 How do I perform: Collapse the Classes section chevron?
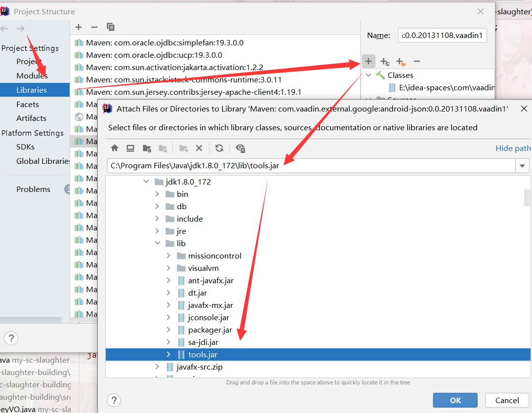click(x=368, y=75)
